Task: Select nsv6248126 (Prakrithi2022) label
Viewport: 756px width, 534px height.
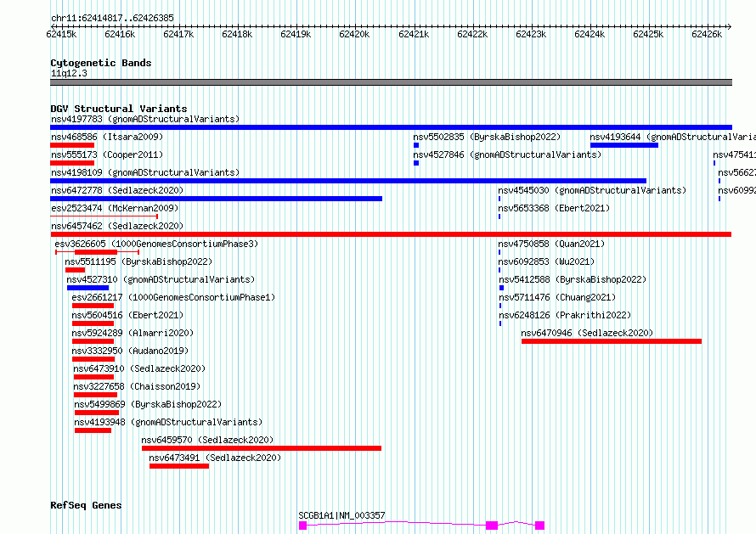Action: (565, 315)
